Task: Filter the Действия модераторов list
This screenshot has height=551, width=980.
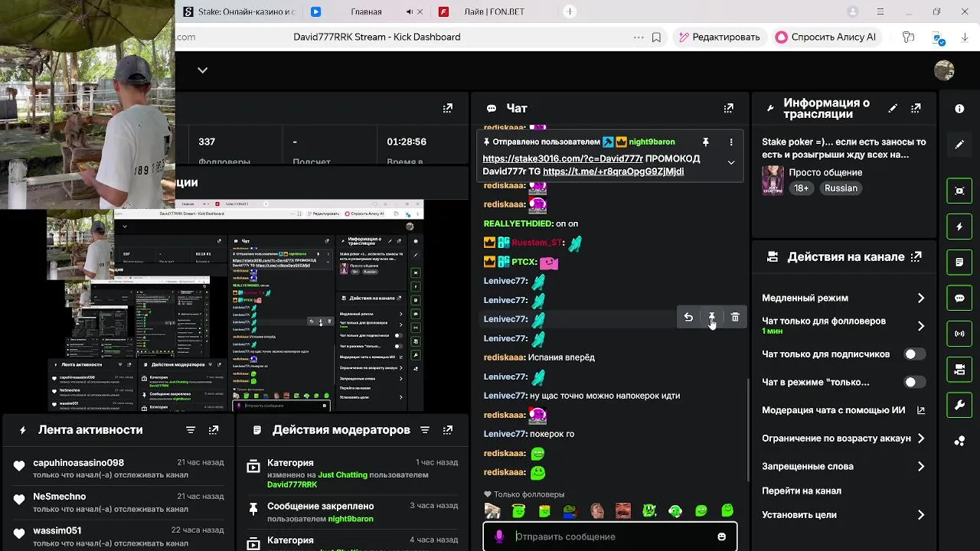Action: 425,430
